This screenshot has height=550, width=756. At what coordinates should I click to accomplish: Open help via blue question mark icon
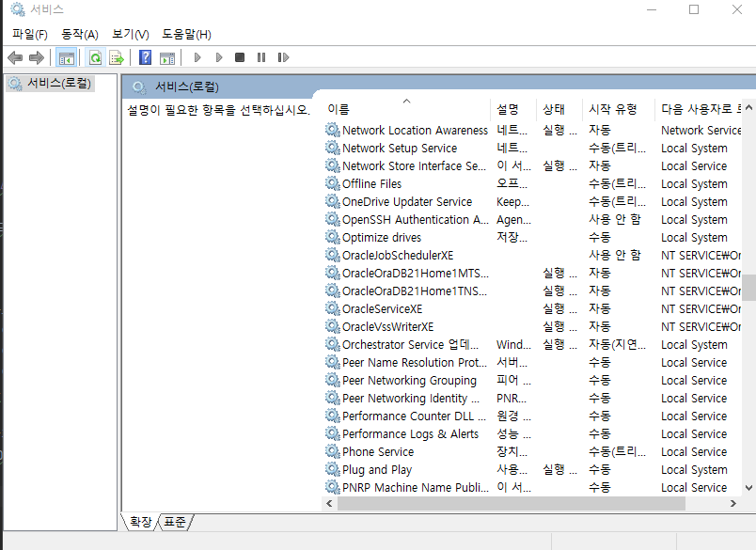[x=145, y=58]
